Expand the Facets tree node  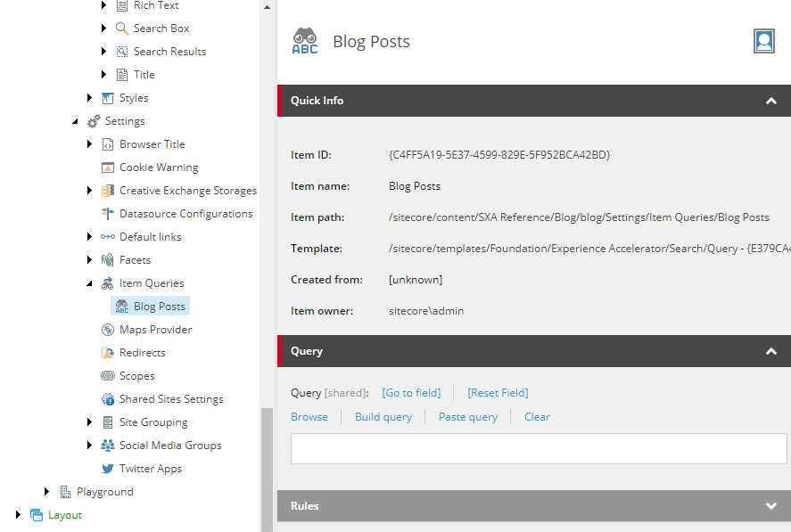pos(89,260)
